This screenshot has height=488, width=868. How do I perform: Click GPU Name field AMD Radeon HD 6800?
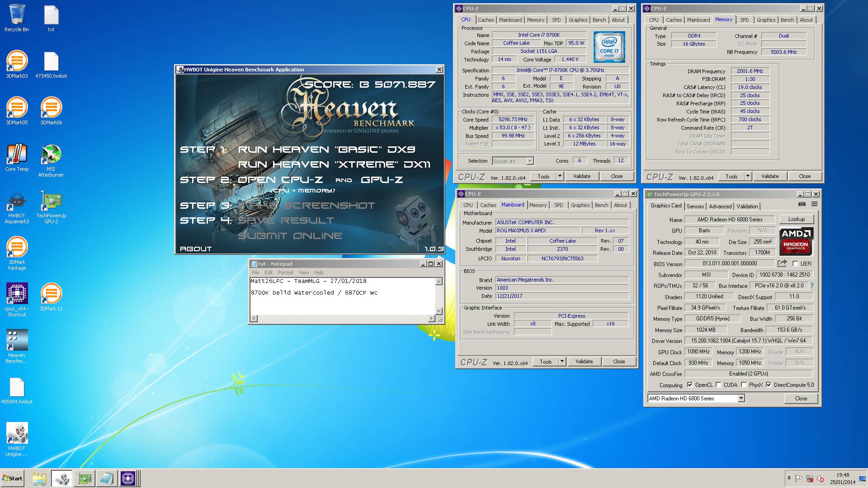pos(730,219)
